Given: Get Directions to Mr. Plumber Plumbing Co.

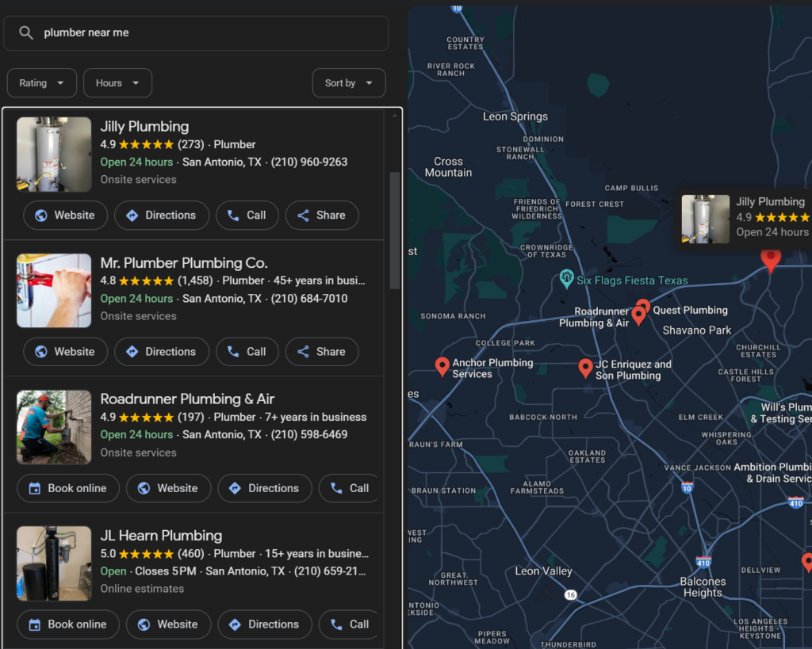Looking at the screenshot, I should tap(162, 352).
